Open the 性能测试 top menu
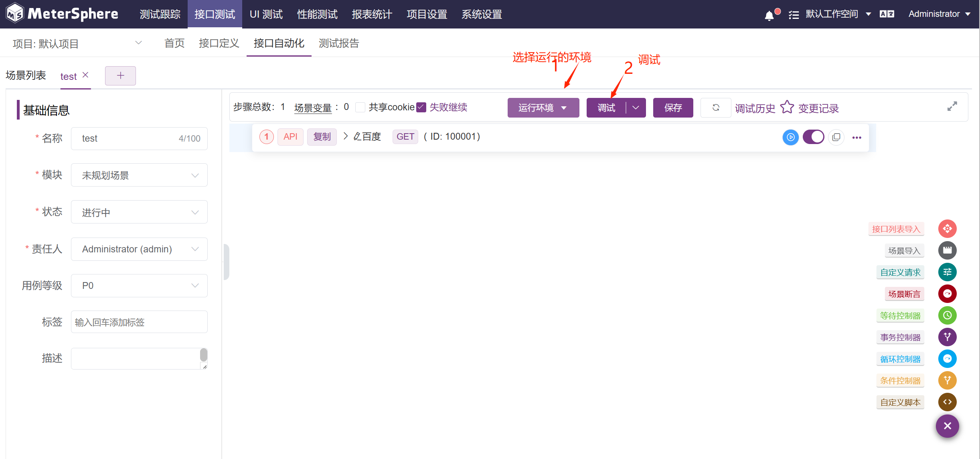The height and width of the screenshot is (459, 980). point(317,14)
